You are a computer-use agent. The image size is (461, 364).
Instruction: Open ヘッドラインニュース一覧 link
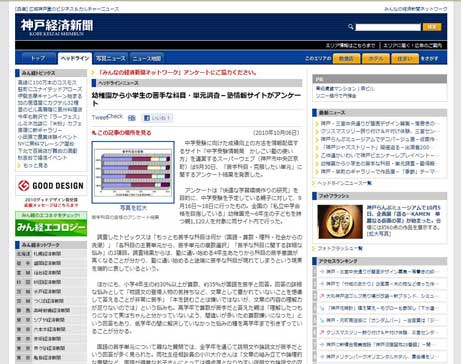(x=344, y=183)
